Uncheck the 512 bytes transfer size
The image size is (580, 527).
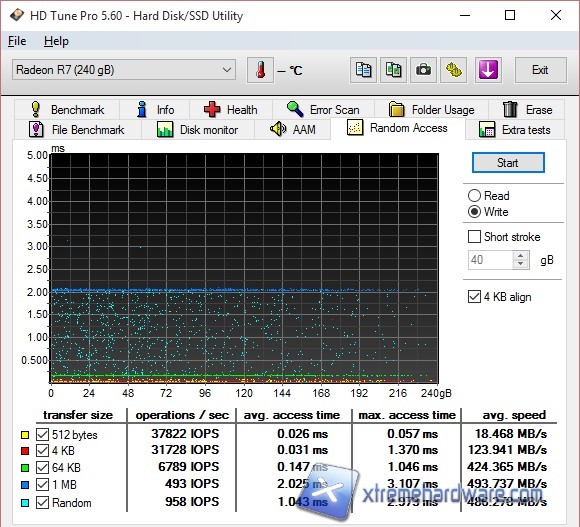(43, 435)
